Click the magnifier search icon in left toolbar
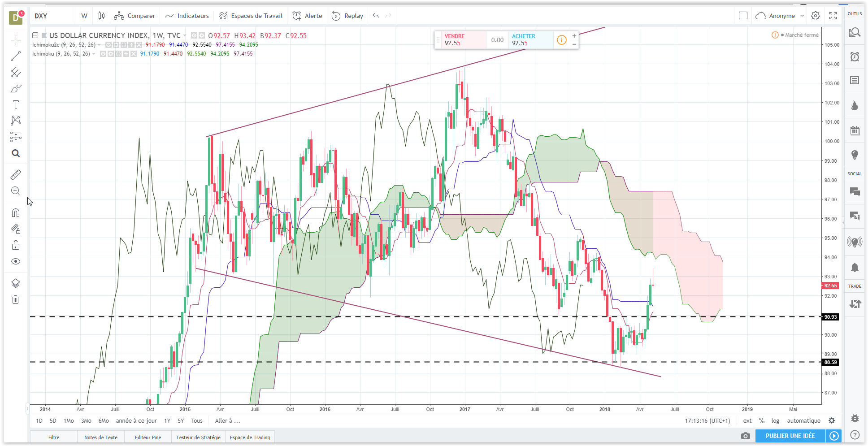 pos(16,153)
